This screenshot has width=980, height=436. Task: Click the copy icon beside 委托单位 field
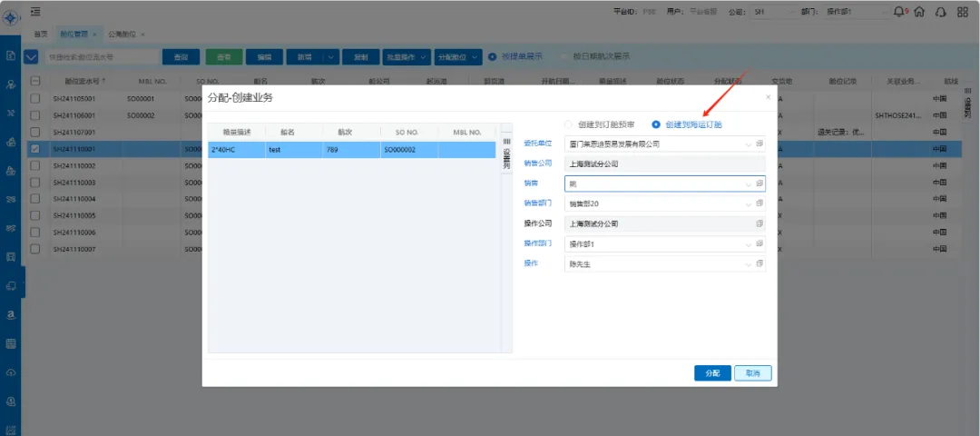point(759,144)
